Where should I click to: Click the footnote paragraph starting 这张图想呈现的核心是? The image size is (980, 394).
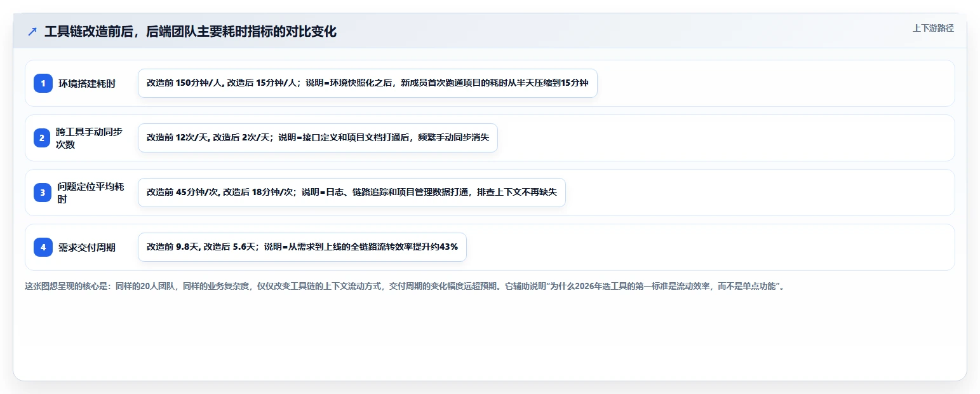(406, 287)
